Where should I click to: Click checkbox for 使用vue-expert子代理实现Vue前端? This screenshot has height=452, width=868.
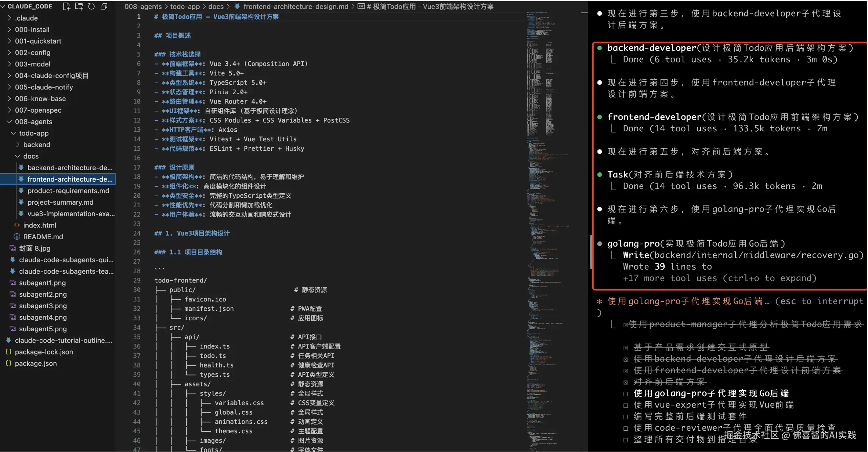pyautogui.click(x=626, y=405)
